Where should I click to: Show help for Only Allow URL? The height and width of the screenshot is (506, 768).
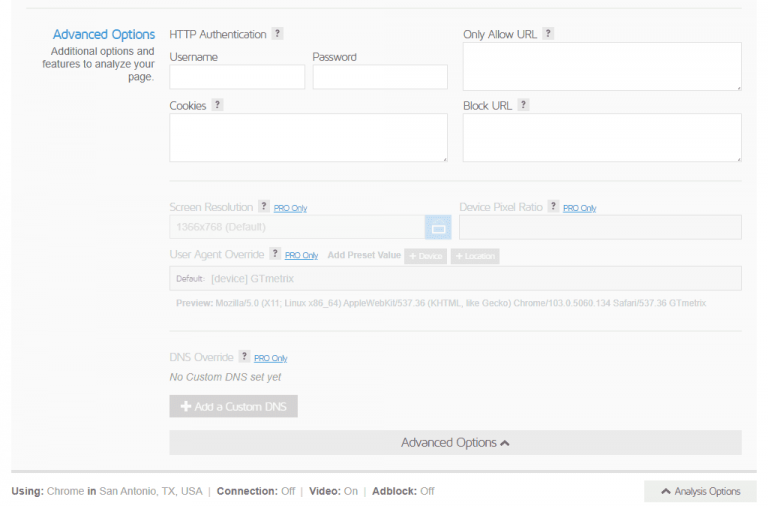pos(548,33)
